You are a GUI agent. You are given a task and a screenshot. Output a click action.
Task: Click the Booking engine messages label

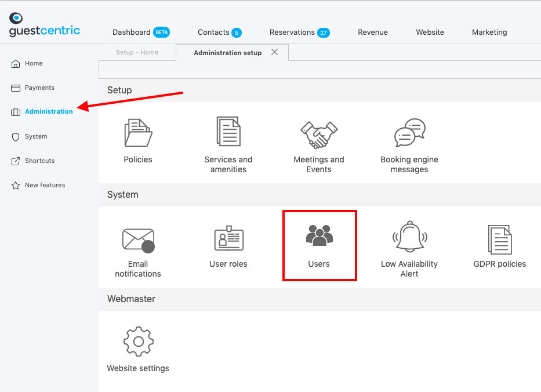point(409,165)
